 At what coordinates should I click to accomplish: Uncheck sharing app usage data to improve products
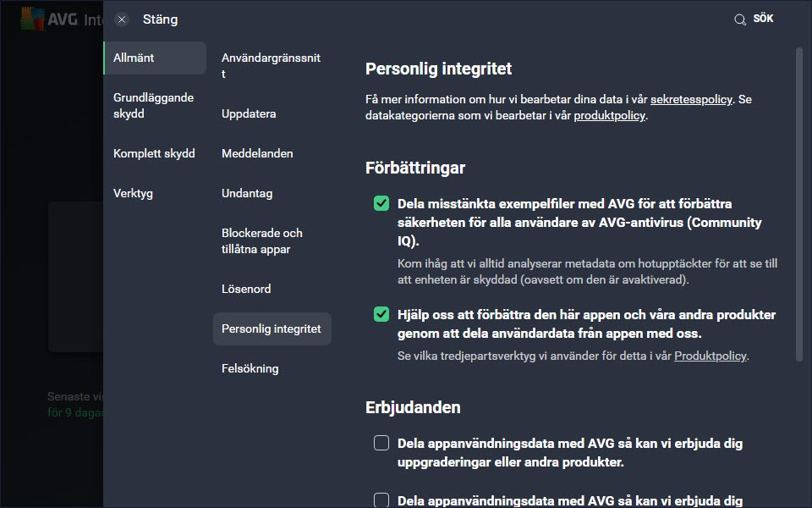(x=381, y=314)
